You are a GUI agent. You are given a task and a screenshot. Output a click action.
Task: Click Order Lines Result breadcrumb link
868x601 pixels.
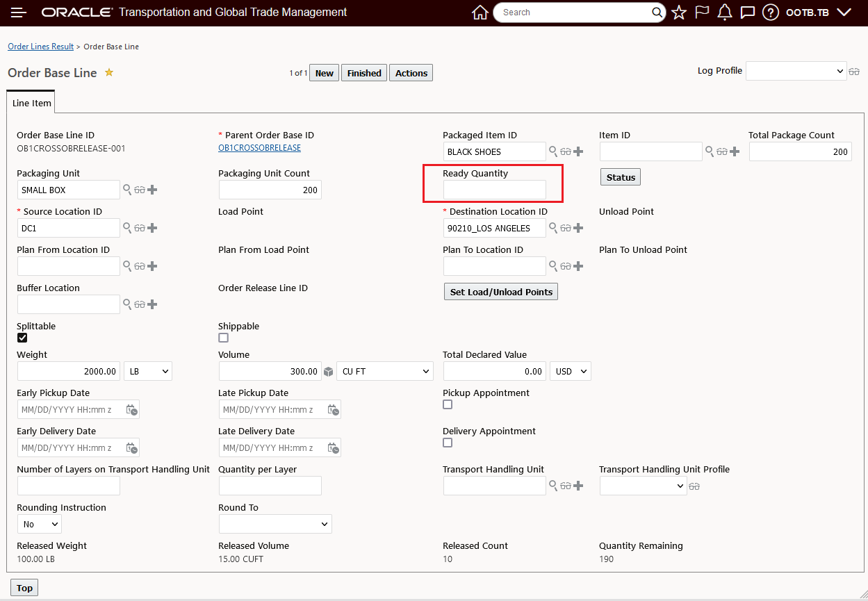pyautogui.click(x=40, y=47)
